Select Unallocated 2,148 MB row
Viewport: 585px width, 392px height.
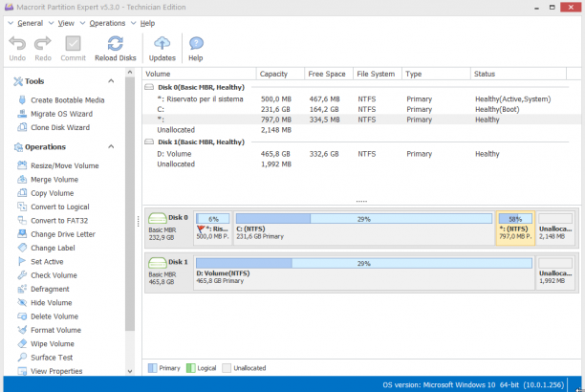click(x=362, y=130)
